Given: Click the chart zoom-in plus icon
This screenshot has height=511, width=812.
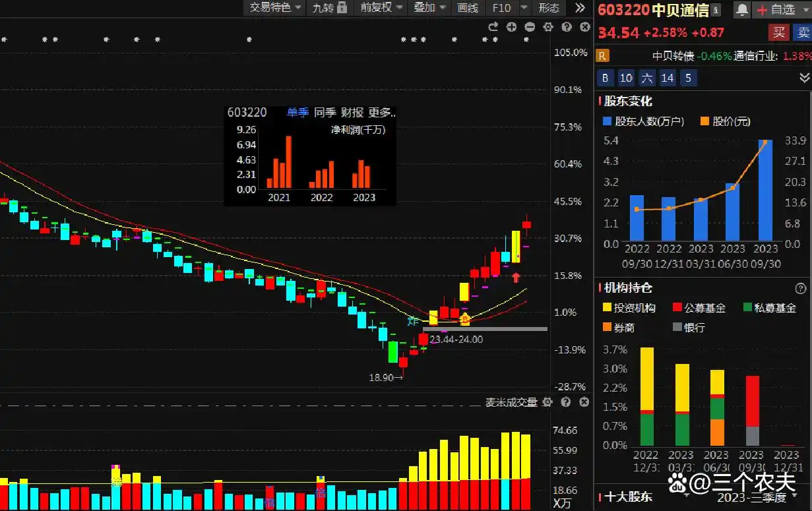Looking at the screenshot, I should coord(511,27).
